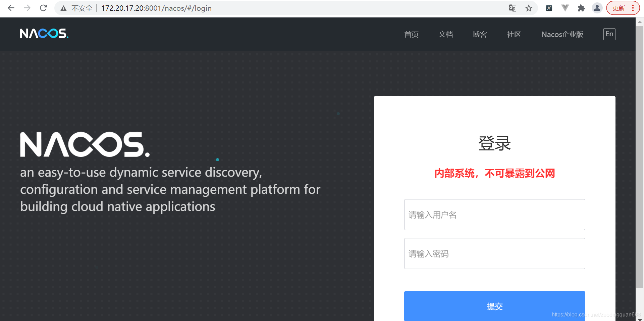Screen dimensions: 644x321
Task: Open the 博客 nav item
Action: coord(480,34)
